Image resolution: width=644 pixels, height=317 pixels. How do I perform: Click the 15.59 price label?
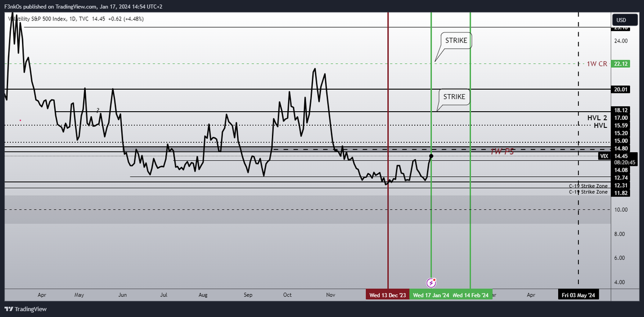tap(621, 125)
